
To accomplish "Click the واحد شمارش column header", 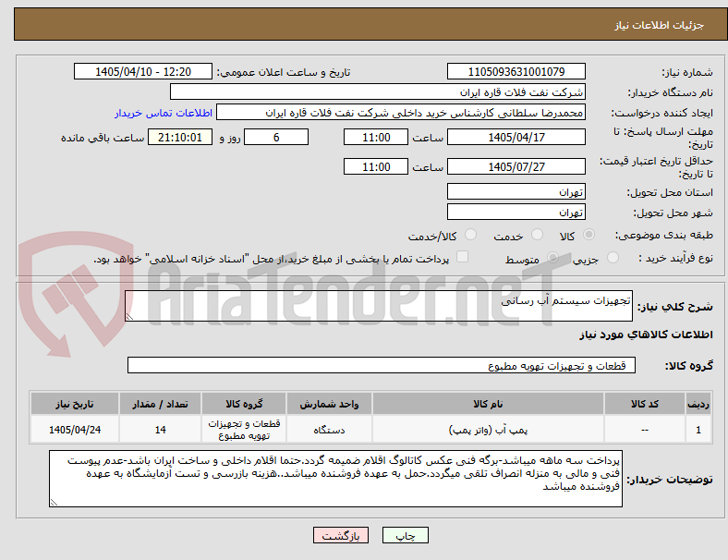I will (329, 404).
